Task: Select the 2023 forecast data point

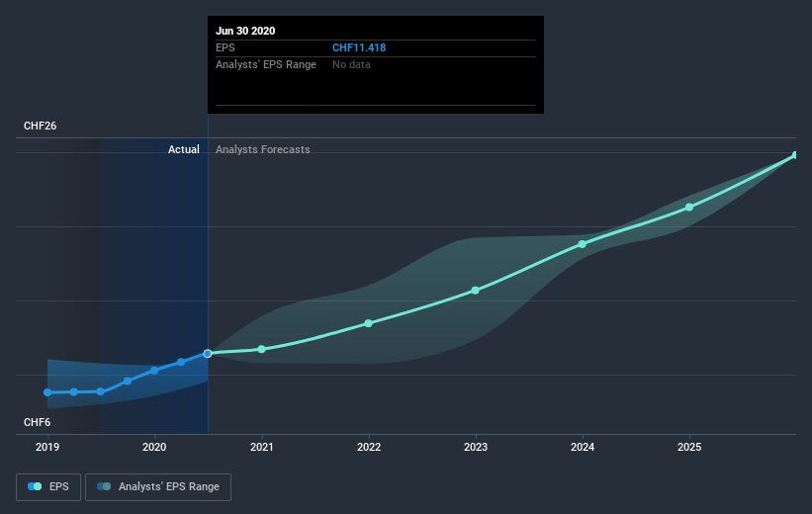Action: [476, 291]
